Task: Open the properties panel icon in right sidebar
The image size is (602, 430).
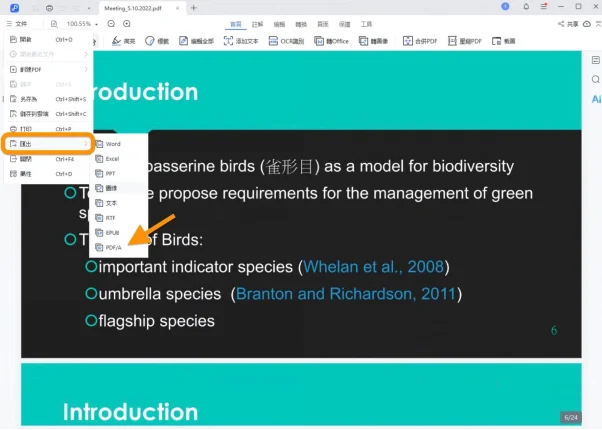Action: [595, 60]
